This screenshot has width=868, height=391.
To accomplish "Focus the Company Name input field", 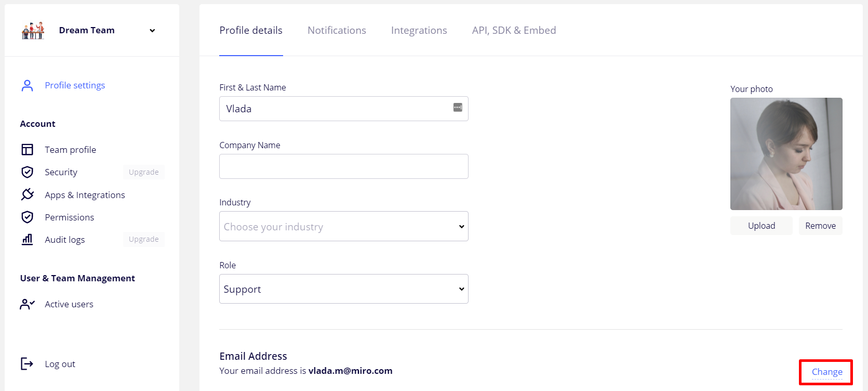I will point(343,166).
